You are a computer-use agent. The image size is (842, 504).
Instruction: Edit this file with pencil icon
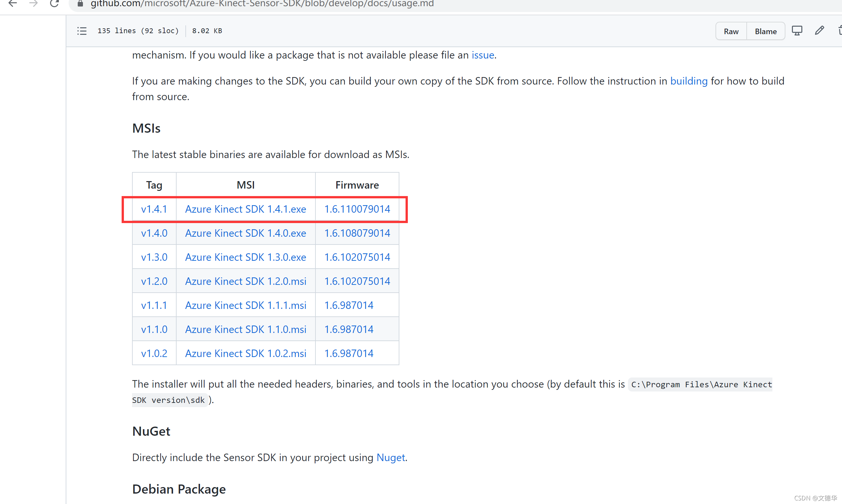(819, 31)
